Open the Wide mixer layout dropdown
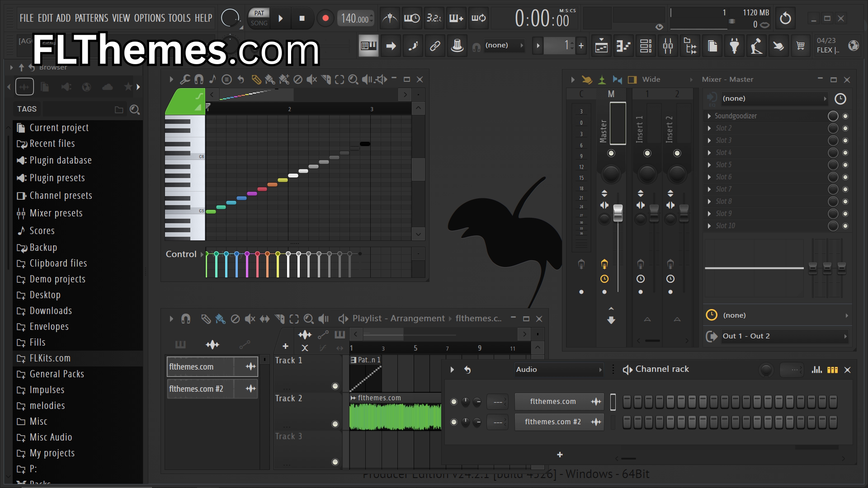This screenshot has width=868, height=488. click(667, 80)
